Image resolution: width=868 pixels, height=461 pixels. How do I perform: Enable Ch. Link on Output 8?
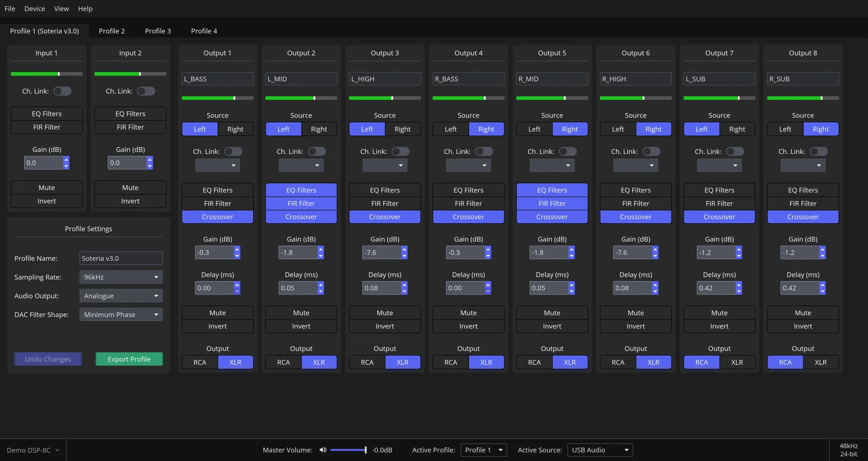[819, 151]
